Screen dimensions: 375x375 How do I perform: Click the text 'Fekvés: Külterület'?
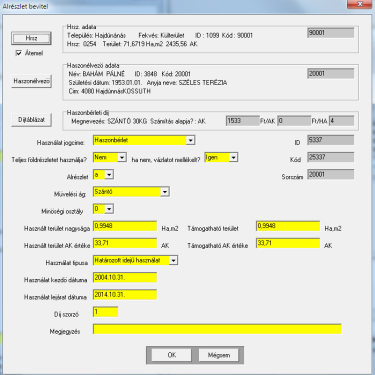(161, 35)
